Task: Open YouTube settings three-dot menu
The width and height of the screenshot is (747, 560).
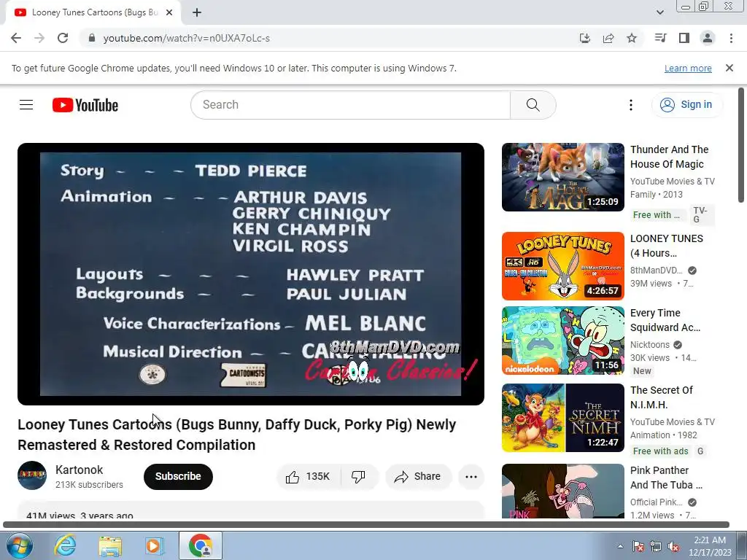Action: [631, 105]
